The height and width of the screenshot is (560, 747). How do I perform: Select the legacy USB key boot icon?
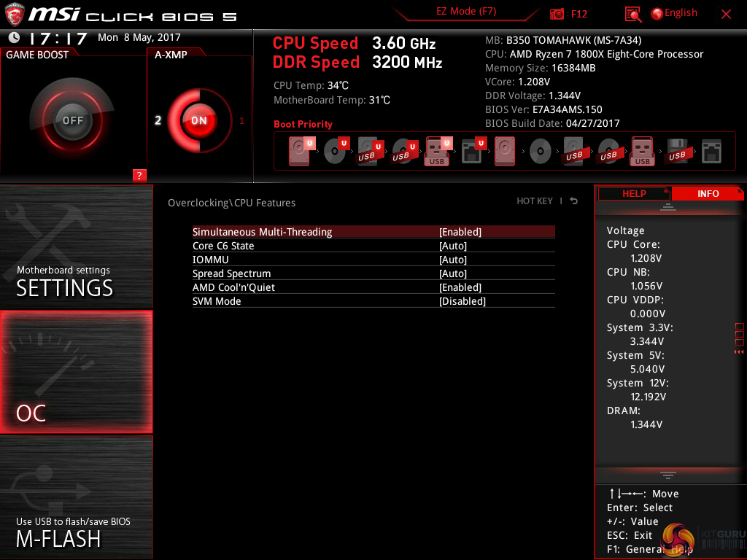(x=643, y=151)
